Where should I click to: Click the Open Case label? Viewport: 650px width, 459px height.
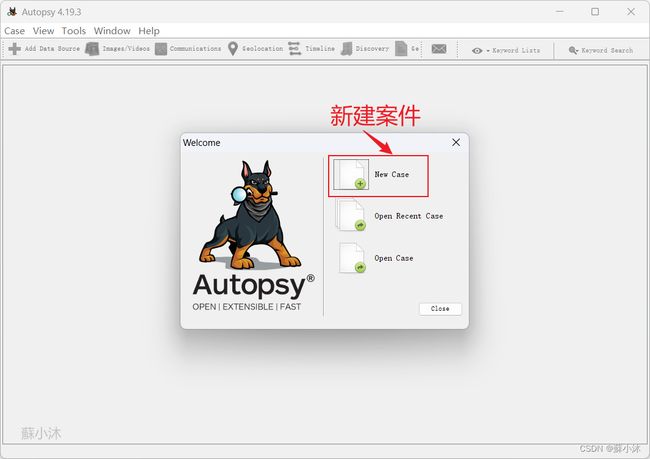pos(394,258)
